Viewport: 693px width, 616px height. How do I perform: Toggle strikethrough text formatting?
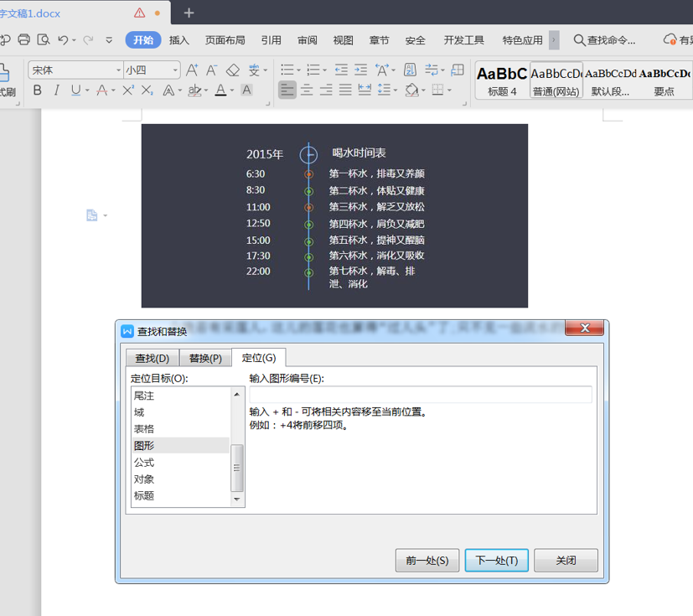(x=101, y=91)
